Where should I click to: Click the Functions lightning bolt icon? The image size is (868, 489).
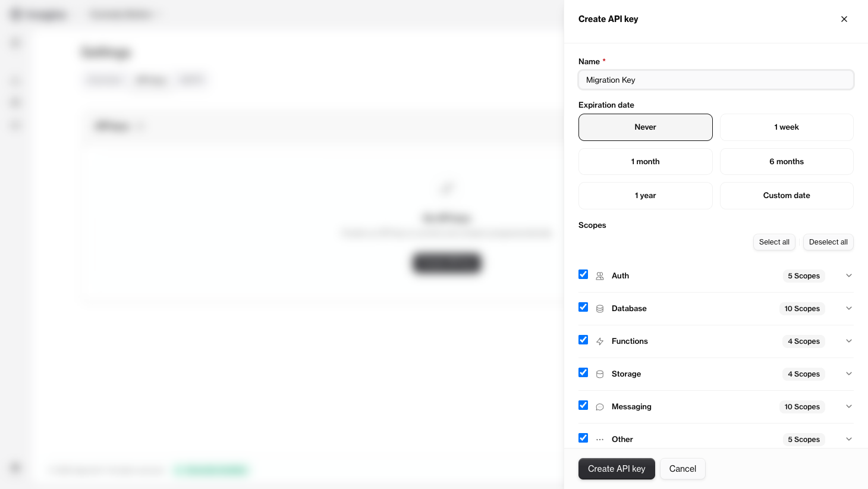(x=599, y=341)
